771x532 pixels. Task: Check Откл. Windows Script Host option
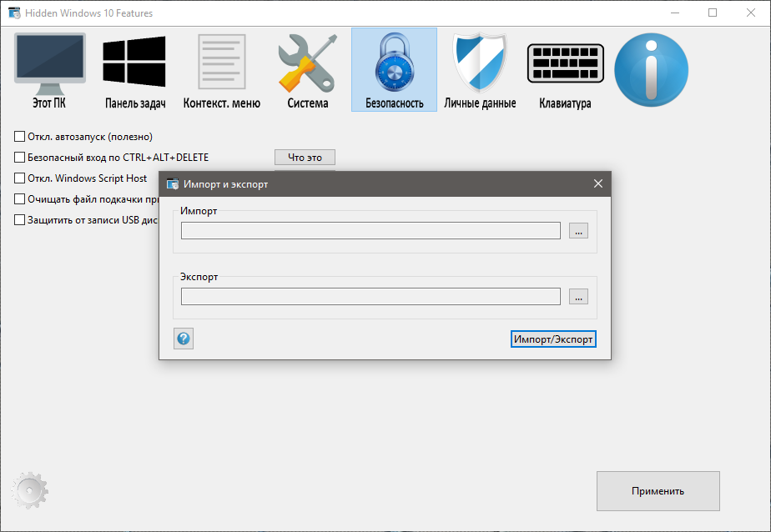pyautogui.click(x=20, y=178)
